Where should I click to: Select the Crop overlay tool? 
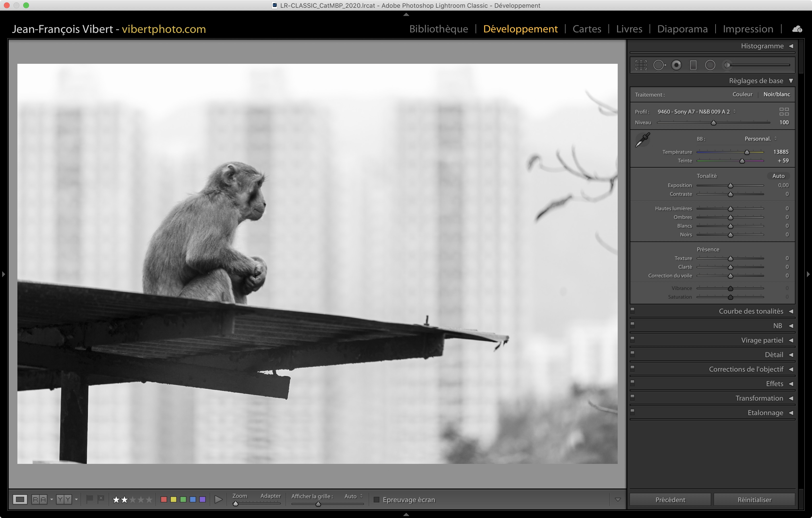pos(641,65)
